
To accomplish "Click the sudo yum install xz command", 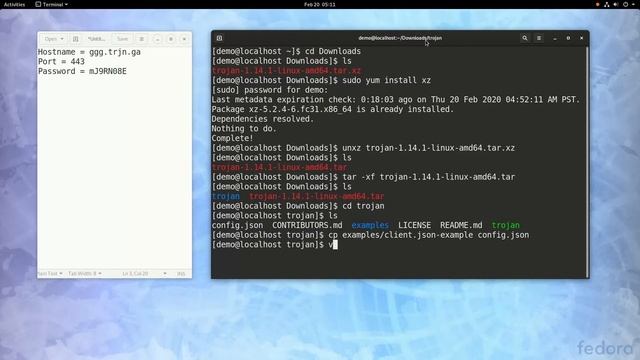I will [x=387, y=80].
